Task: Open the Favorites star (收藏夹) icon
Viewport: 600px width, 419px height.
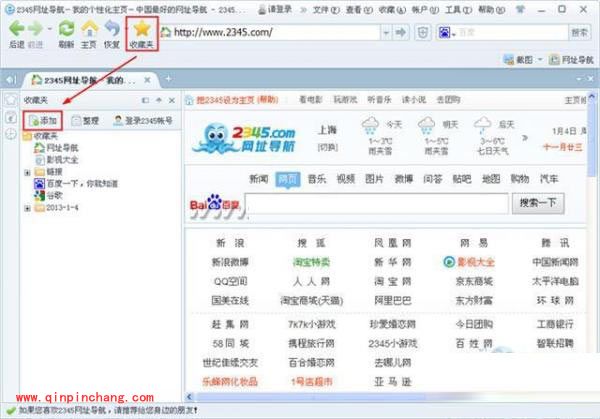Action: point(142,28)
